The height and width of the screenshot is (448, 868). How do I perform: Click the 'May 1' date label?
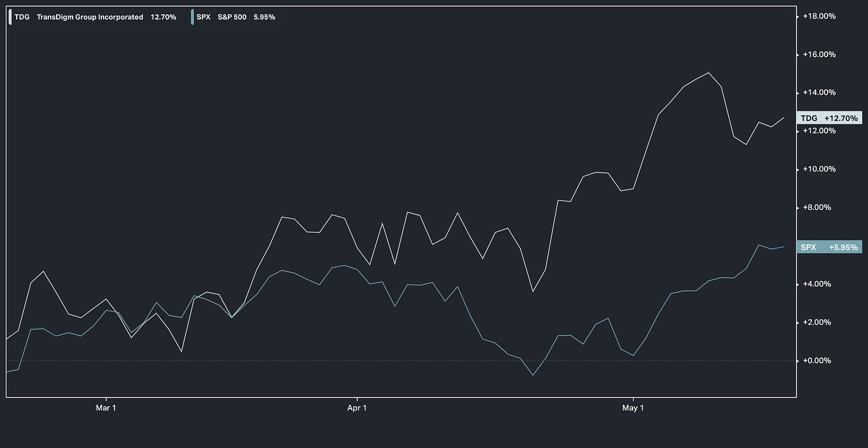click(x=633, y=408)
